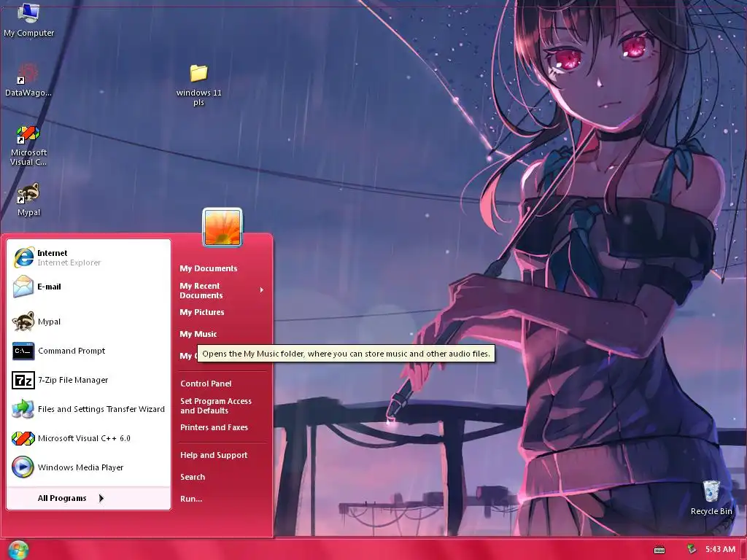Open the 'windows 11 pls' folder
The height and width of the screenshot is (560, 747).
click(x=198, y=85)
